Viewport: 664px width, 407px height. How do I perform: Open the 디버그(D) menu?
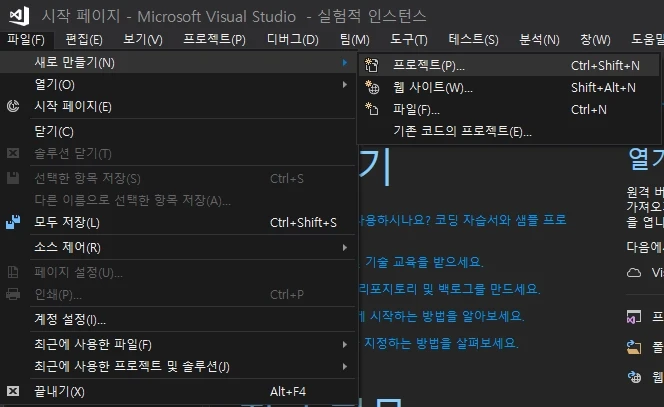point(292,39)
